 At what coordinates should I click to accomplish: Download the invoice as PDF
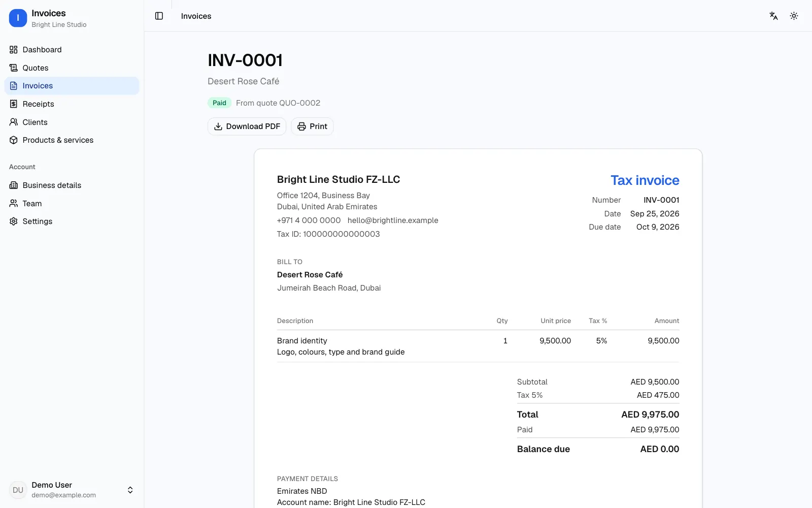tap(247, 126)
